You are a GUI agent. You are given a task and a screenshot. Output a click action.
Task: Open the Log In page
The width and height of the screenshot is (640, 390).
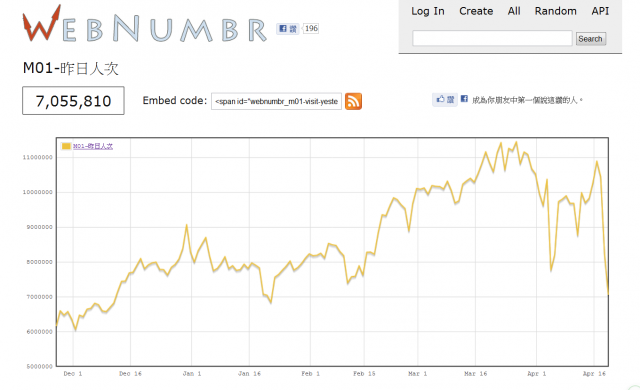pyautogui.click(x=427, y=11)
